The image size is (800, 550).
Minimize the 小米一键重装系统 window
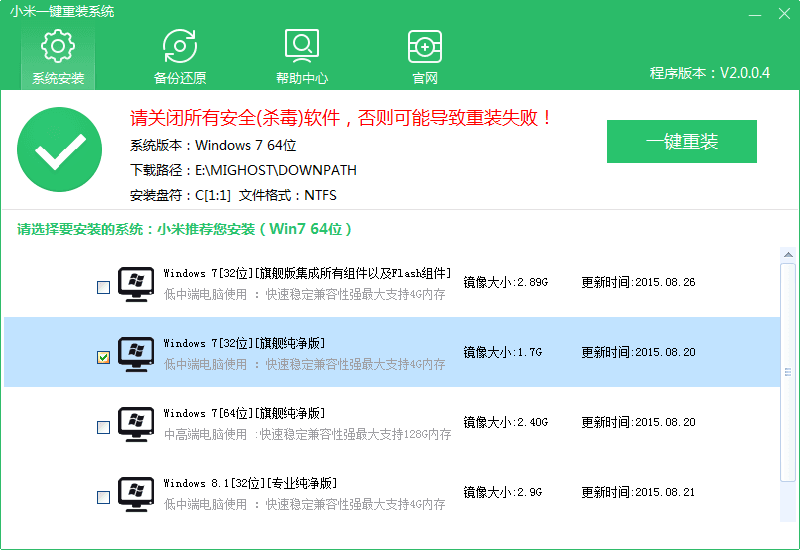click(x=755, y=14)
